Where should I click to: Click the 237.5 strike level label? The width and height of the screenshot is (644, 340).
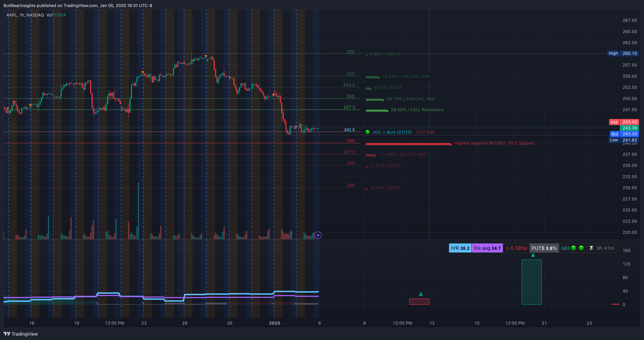click(349, 152)
